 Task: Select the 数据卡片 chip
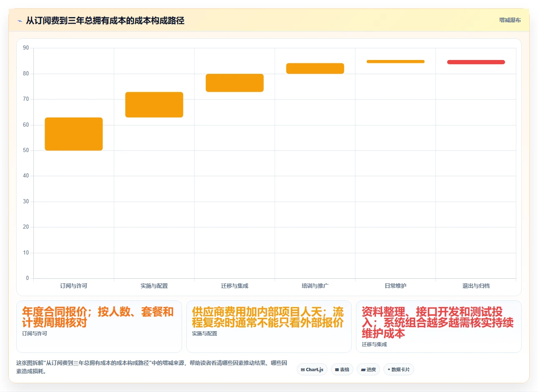399,370
